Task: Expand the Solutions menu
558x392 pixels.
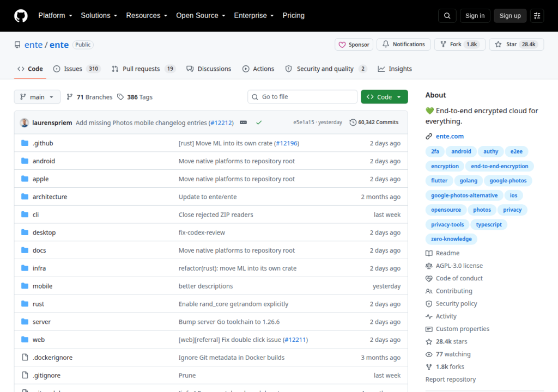Action: tap(99, 16)
